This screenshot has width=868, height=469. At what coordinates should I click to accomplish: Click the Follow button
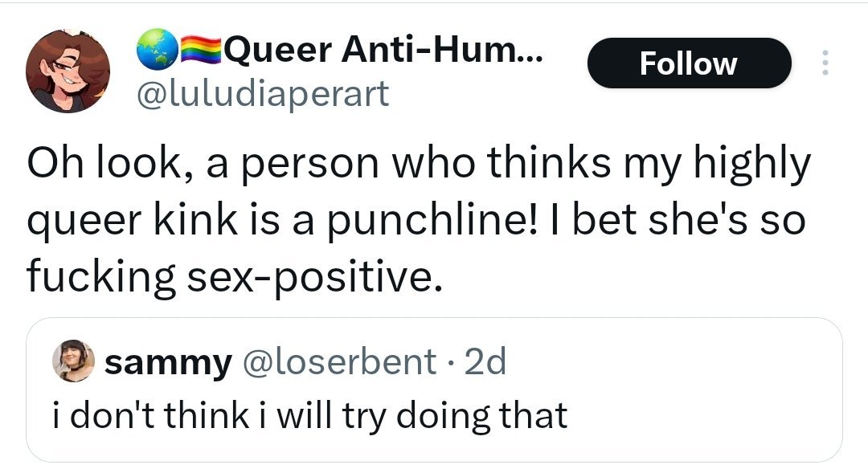pyautogui.click(x=689, y=63)
